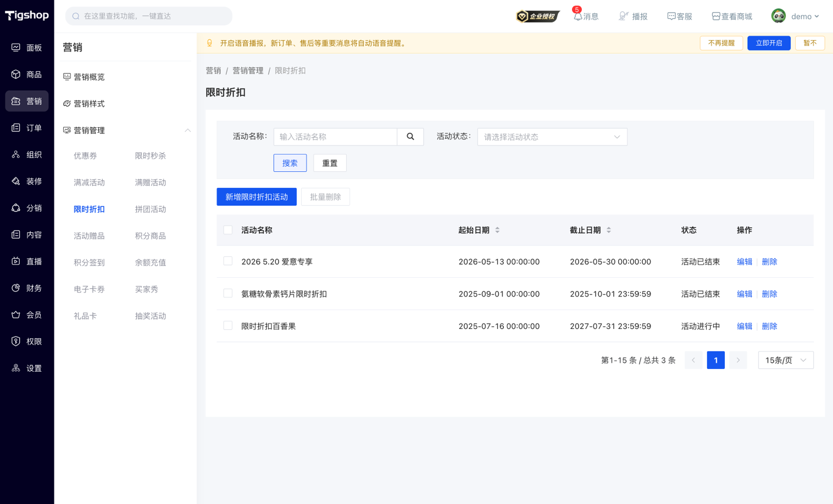Click the 分销 distribution icon
833x504 pixels.
[16, 208]
